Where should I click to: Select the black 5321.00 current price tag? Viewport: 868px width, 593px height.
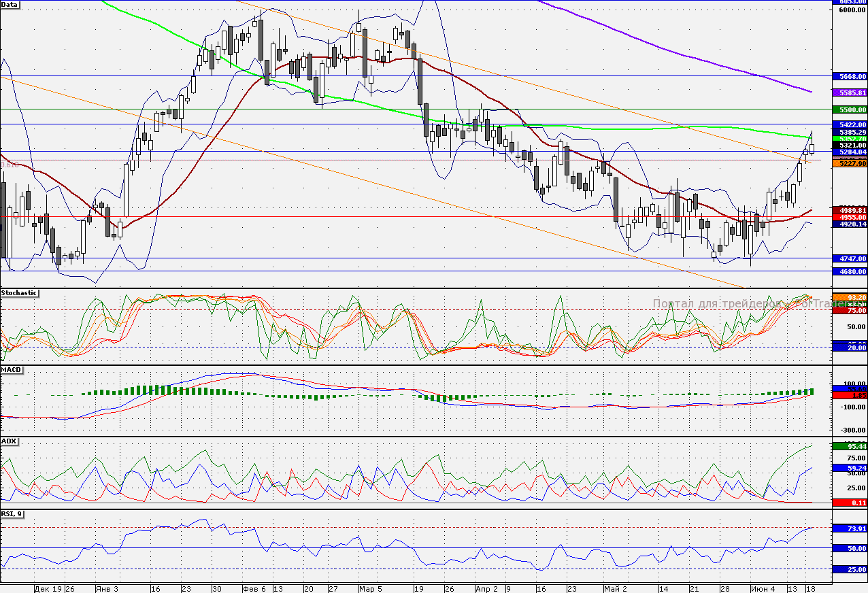coord(850,145)
